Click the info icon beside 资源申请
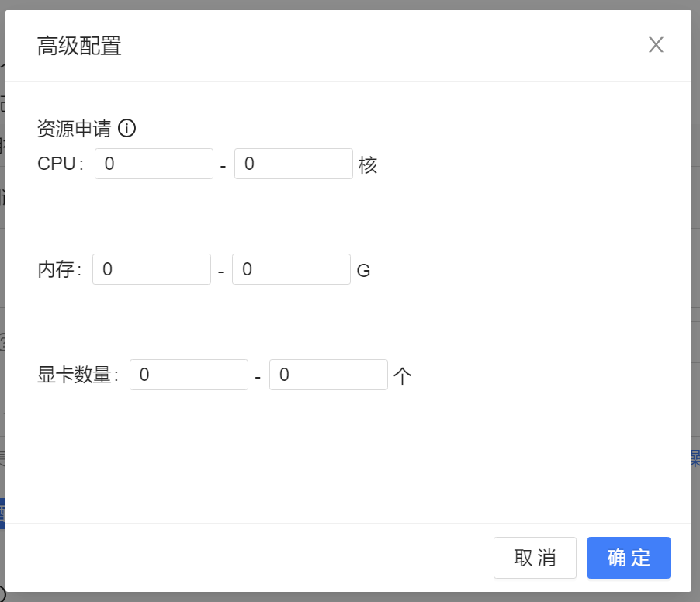700x602 pixels. pos(127,128)
